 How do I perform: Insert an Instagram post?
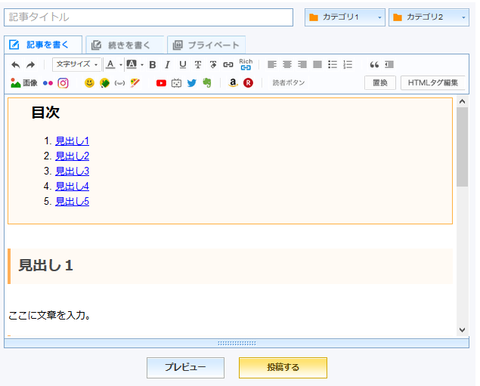63,83
